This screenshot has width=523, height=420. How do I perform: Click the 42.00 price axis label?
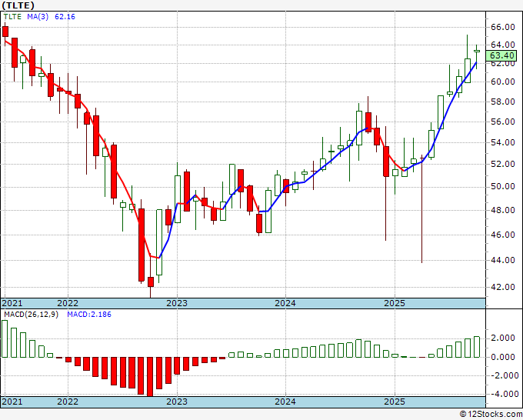pos(503,287)
